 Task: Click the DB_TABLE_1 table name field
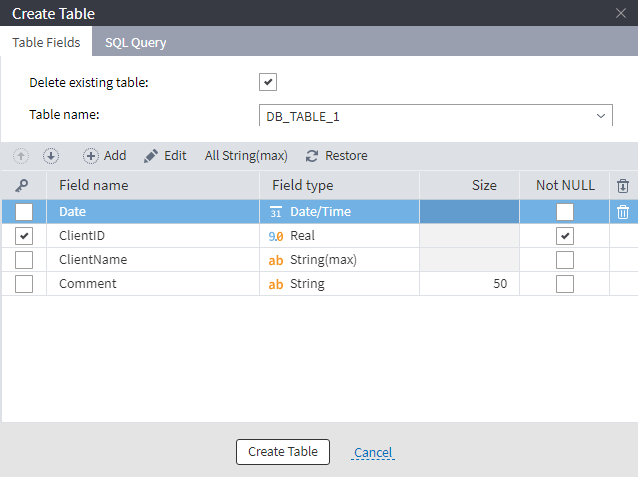pos(435,116)
